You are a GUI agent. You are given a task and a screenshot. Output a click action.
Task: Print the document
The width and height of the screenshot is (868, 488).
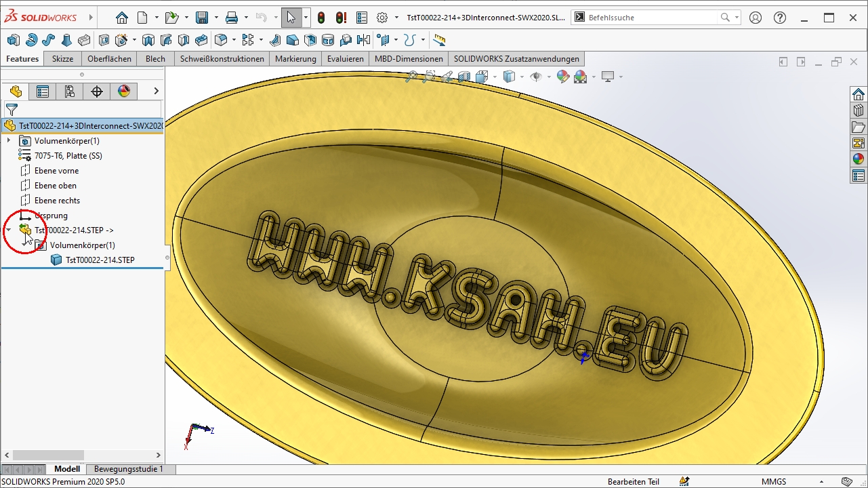pyautogui.click(x=232, y=18)
